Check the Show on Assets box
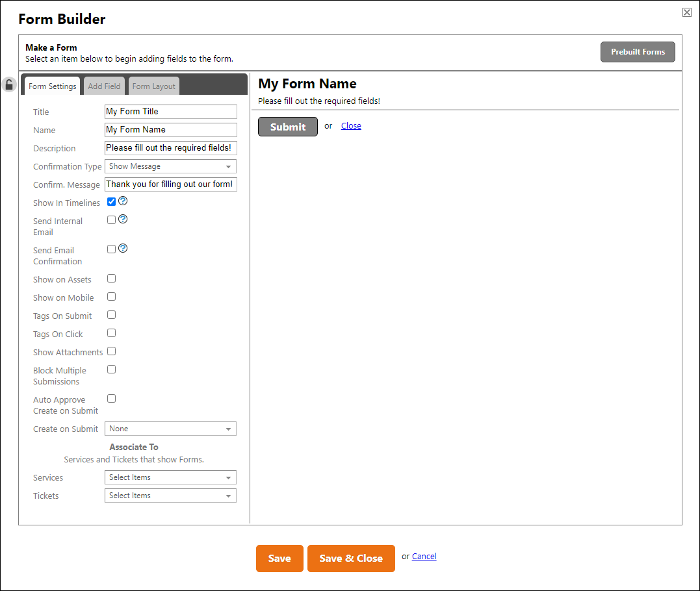 coord(111,278)
